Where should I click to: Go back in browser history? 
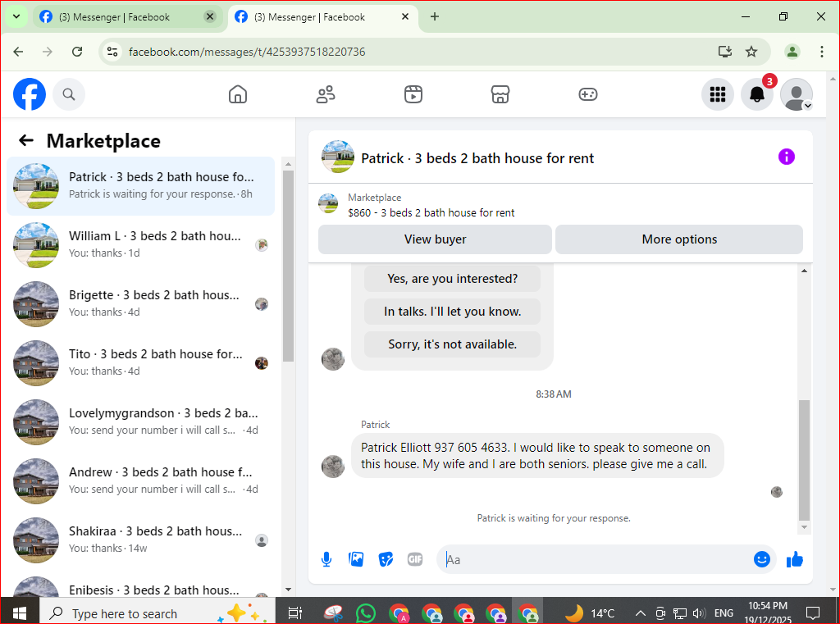18,52
